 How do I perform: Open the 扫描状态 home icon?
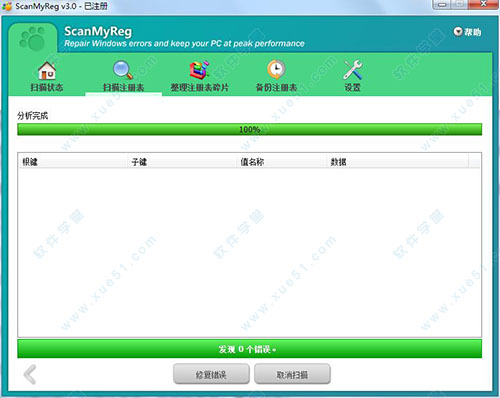(47, 70)
